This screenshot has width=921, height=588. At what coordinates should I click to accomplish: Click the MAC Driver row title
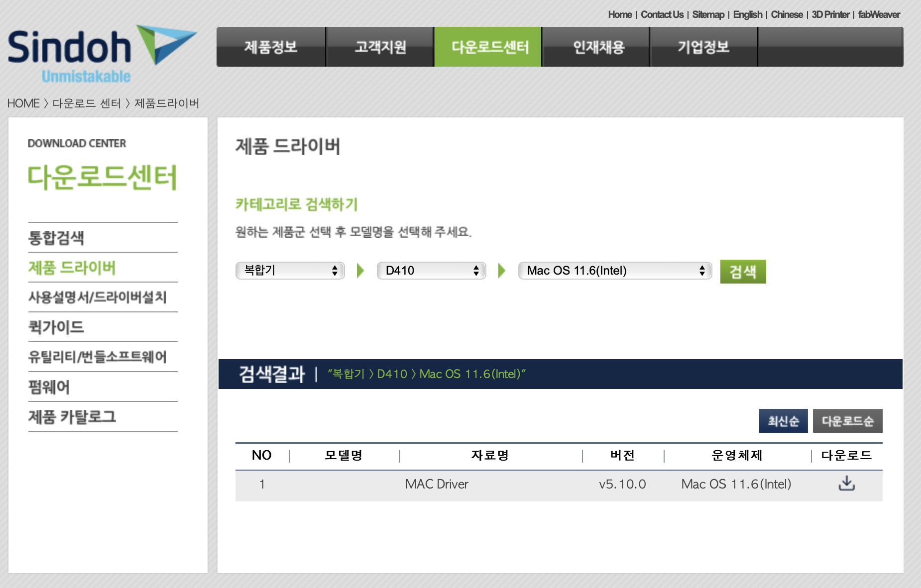pyautogui.click(x=437, y=484)
